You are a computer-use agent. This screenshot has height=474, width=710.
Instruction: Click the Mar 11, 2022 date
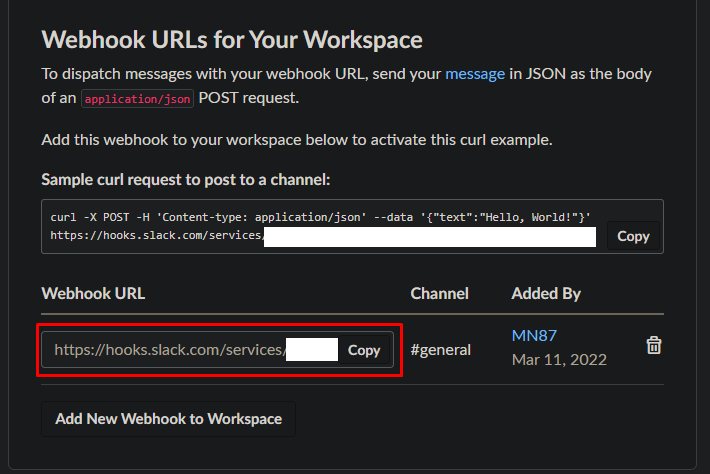coord(559,359)
